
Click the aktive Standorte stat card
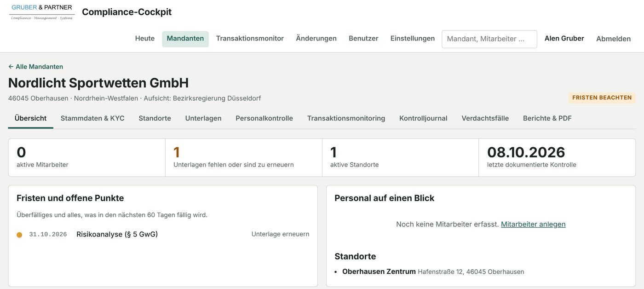point(401,157)
